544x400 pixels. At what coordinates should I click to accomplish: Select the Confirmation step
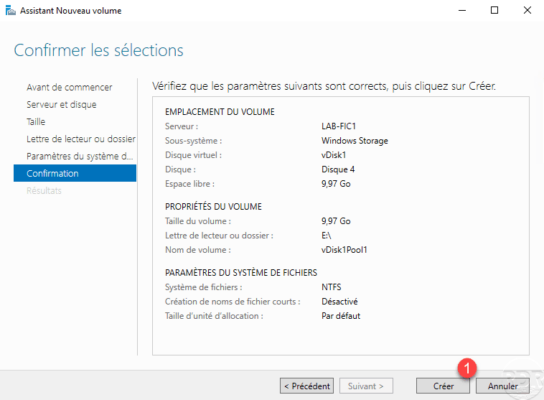pyautogui.click(x=75, y=173)
